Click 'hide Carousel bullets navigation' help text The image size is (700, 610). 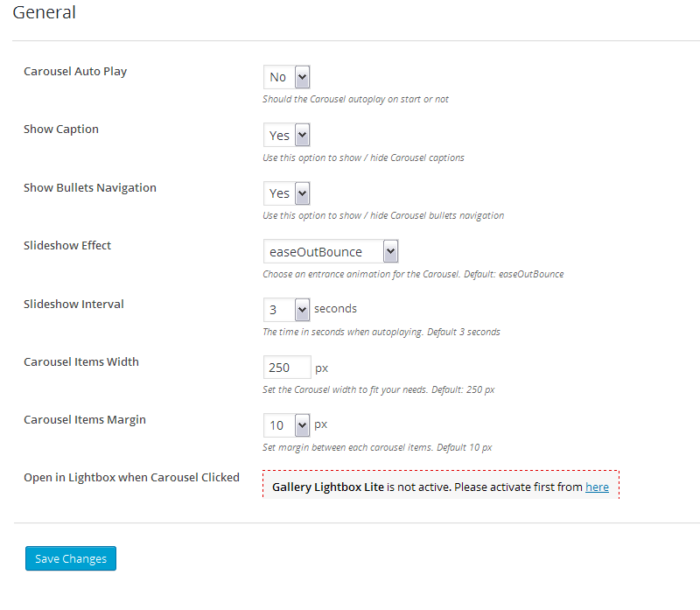click(x=383, y=215)
